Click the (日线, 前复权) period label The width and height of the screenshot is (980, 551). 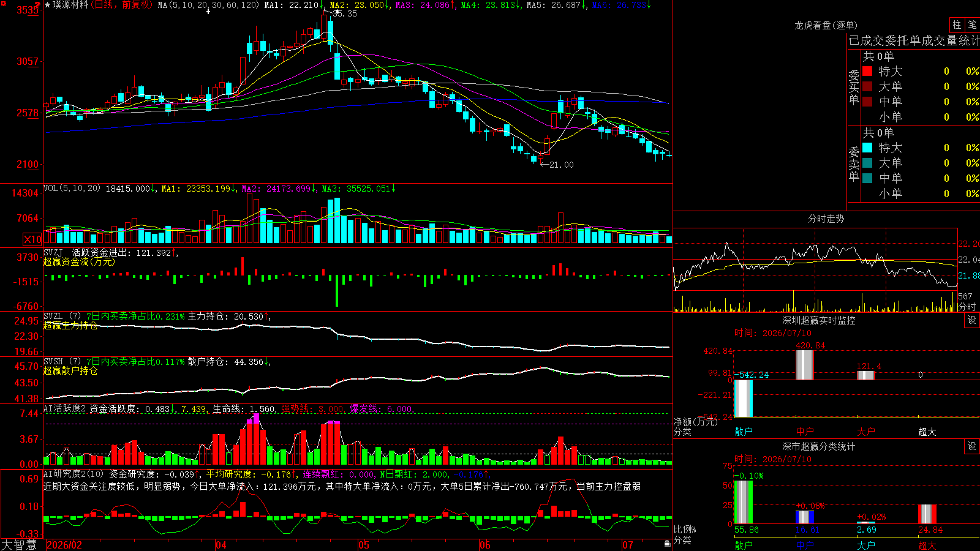pos(123,5)
